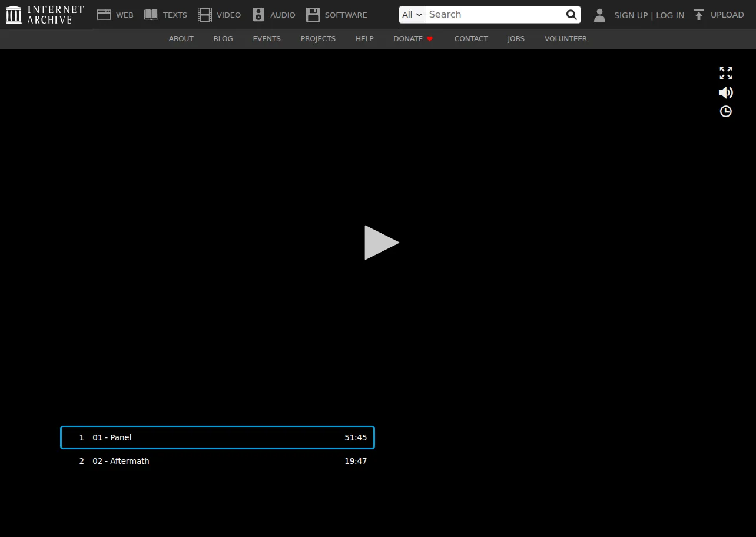Screen dimensions: 756x537
Task: Focus the Search text field
Action: click(495, 15)
